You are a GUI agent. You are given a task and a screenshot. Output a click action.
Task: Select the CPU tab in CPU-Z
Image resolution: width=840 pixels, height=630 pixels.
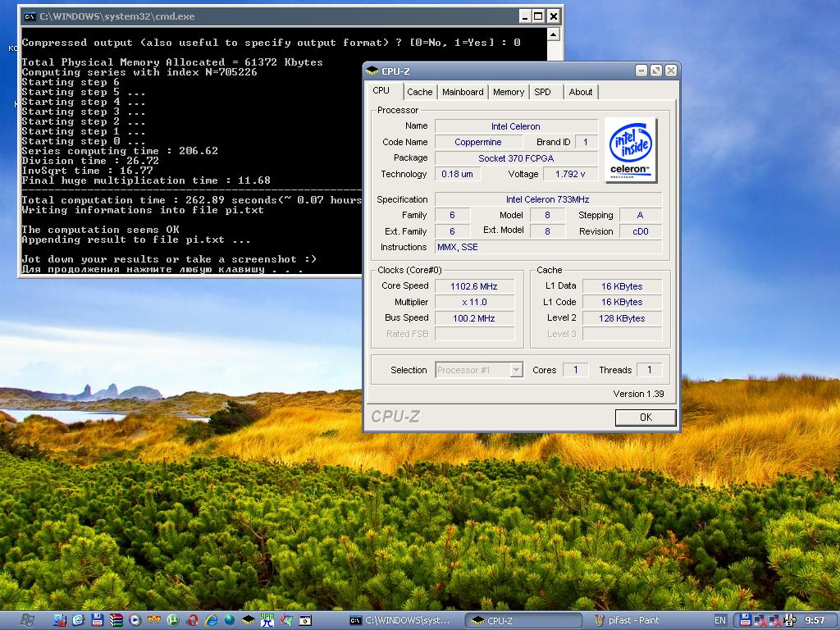(381, 90)
